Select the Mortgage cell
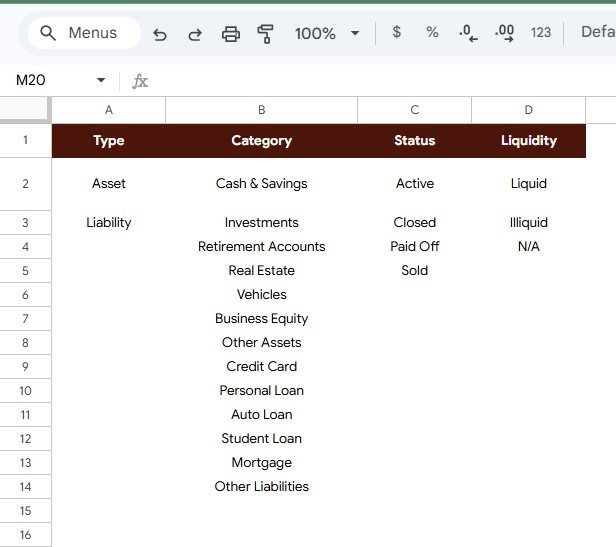Viewport: 616px width, 547px height. (262, 463)
